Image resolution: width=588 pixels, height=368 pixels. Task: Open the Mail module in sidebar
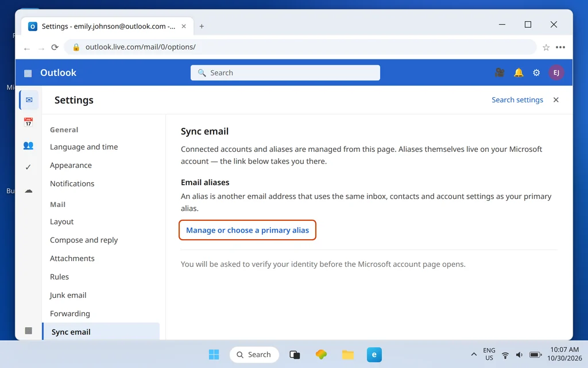[x=29, y=100]
